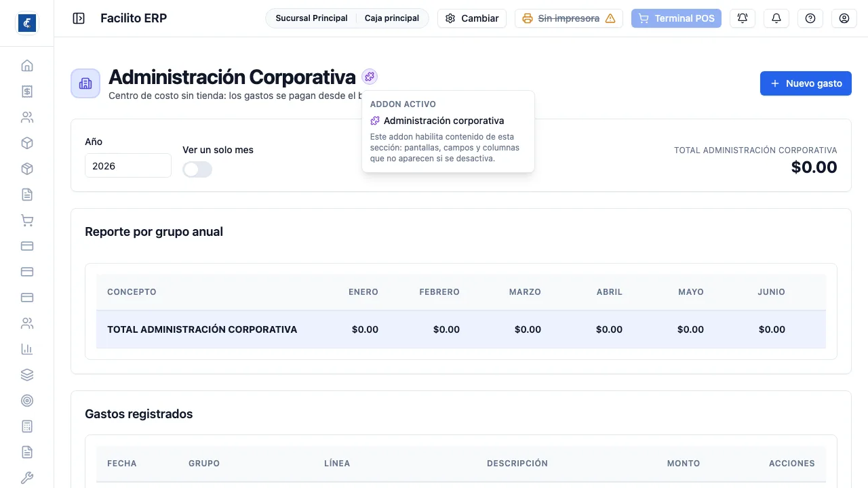Click the GRUPO column header

pos(204,464)
